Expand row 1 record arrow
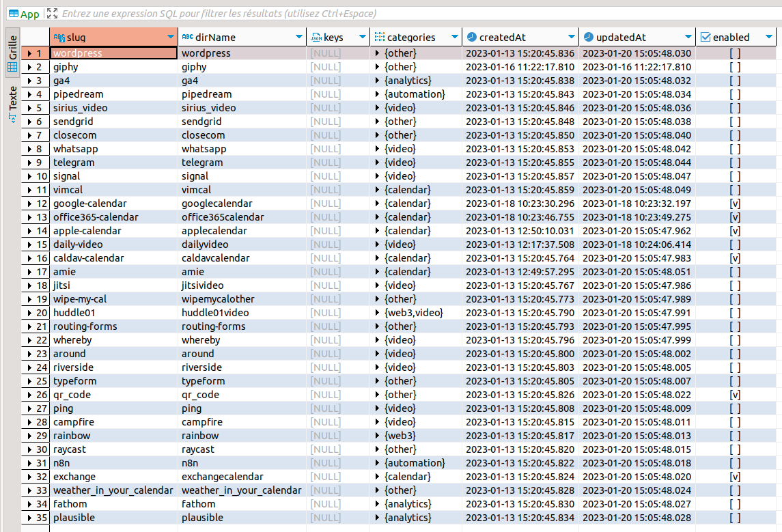 pyautogui.click(x=29, y=53)
